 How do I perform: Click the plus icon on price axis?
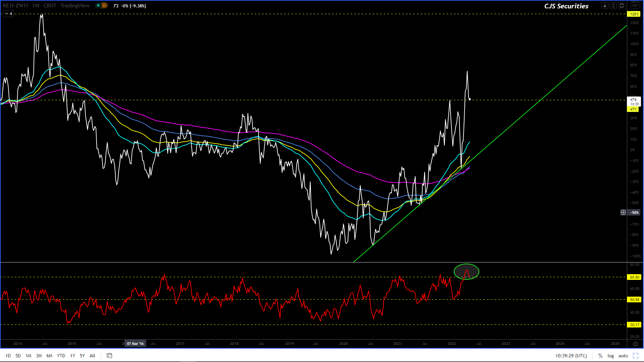[623, 213]
